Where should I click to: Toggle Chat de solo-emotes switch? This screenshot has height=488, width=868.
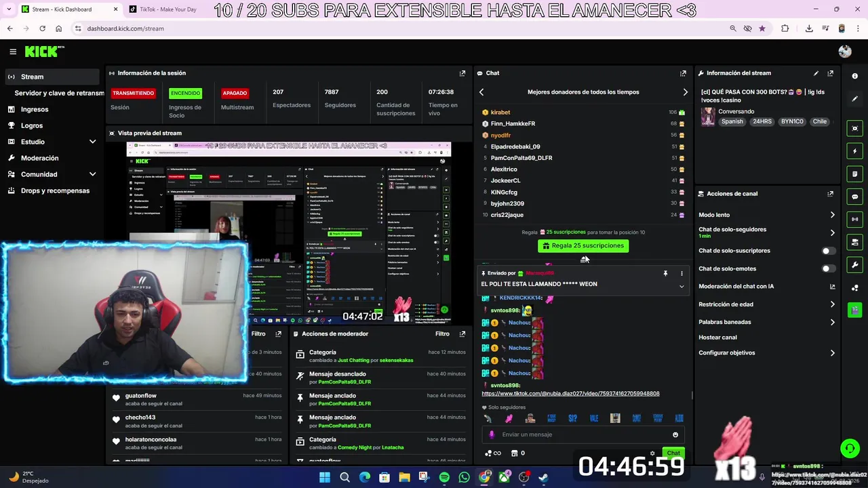click(829, 269)
